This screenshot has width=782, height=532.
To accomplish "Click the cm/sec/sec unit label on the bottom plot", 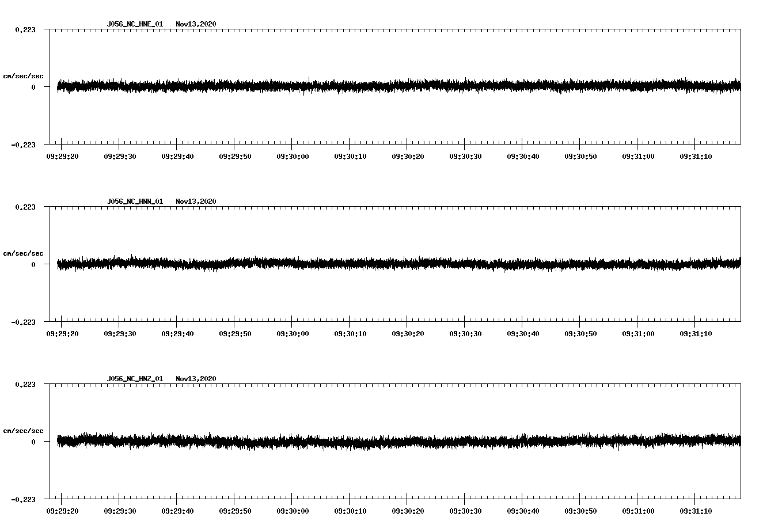I will 24,430.
